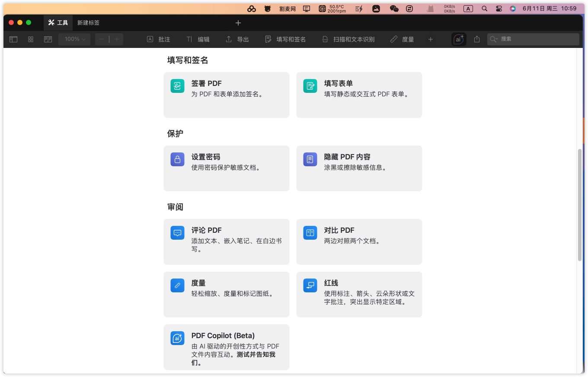The height and width of the screenshot is (377, 588).
Task: Click the zoom in plus button
Action: (116, 39)
